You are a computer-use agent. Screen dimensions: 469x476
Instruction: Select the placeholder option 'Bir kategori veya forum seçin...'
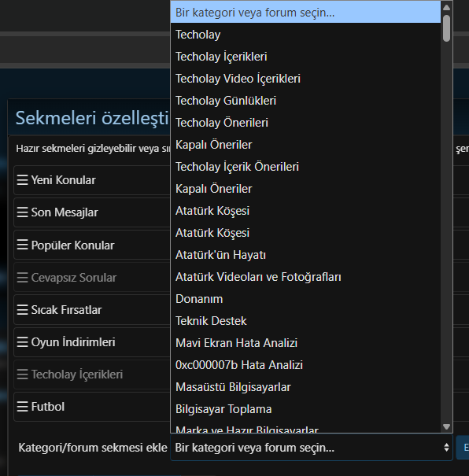(x=305, y=13)
